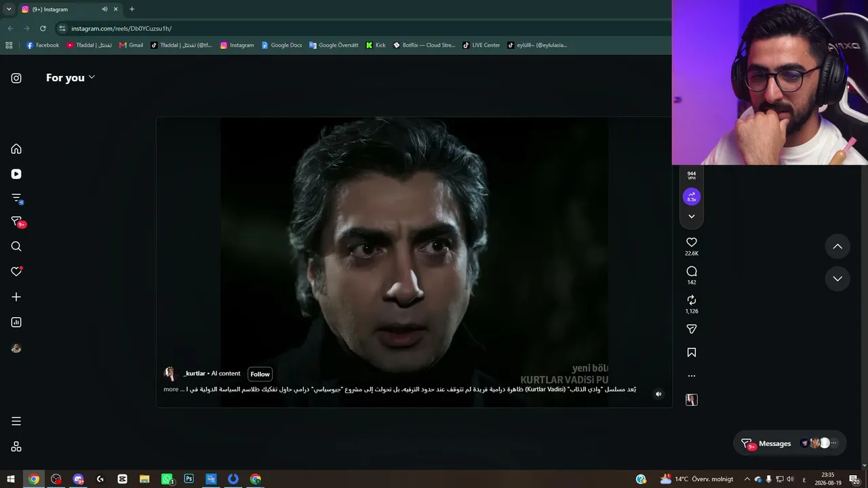Viewport: 868px width, 488px height.
Task: Like the reel with the heart icon
Action: tap(692, 242)
